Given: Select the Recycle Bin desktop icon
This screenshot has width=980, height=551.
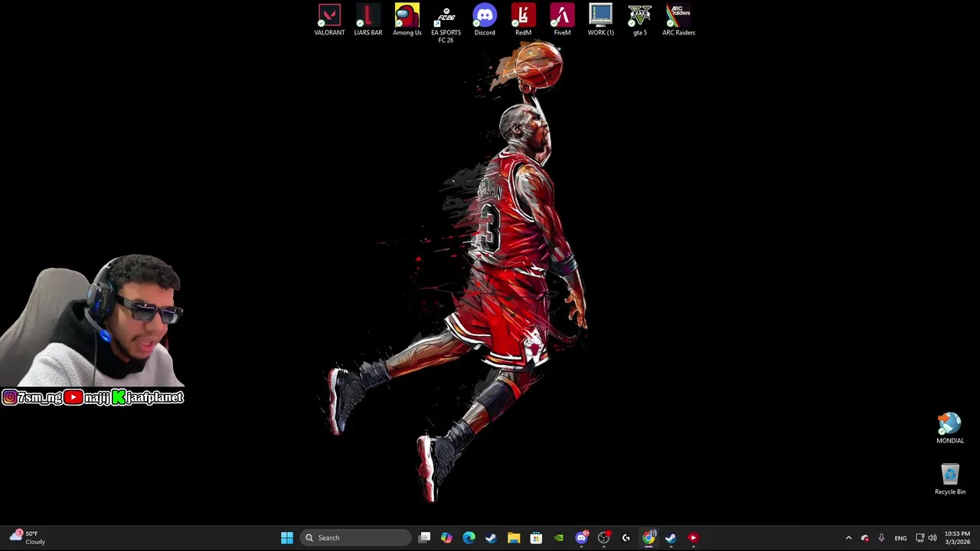Looking at the screenshot, I should point(950,480).
